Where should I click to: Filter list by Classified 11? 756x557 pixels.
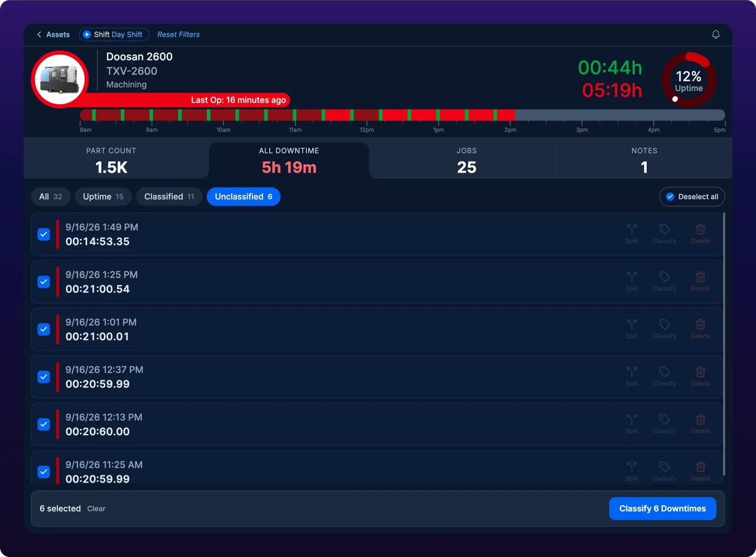tap(169, 197)
